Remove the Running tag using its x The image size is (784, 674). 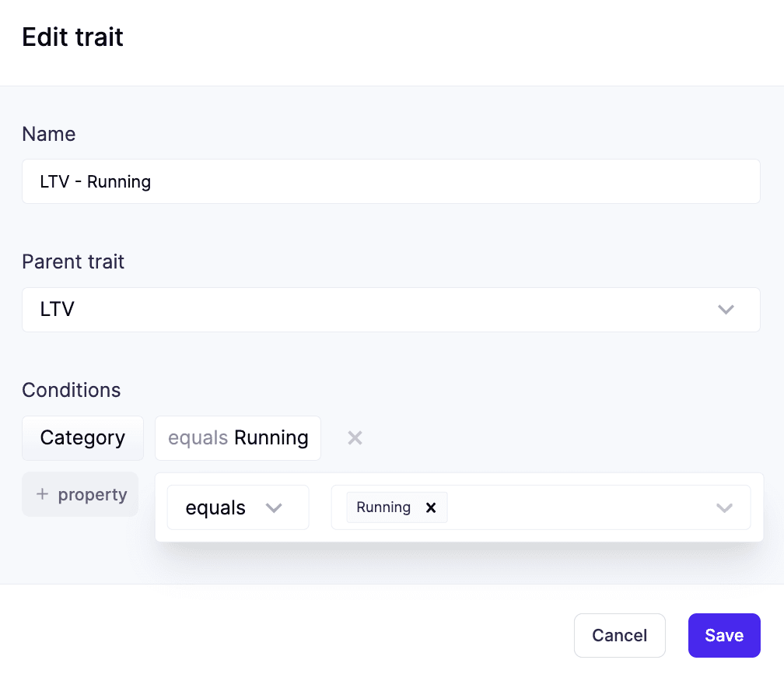(431, 507)
